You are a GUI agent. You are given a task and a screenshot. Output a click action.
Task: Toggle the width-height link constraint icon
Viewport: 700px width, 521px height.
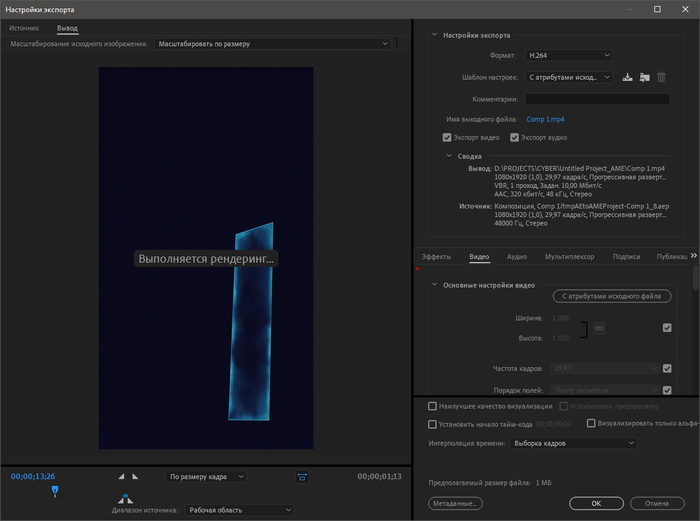tap(598, 328)
